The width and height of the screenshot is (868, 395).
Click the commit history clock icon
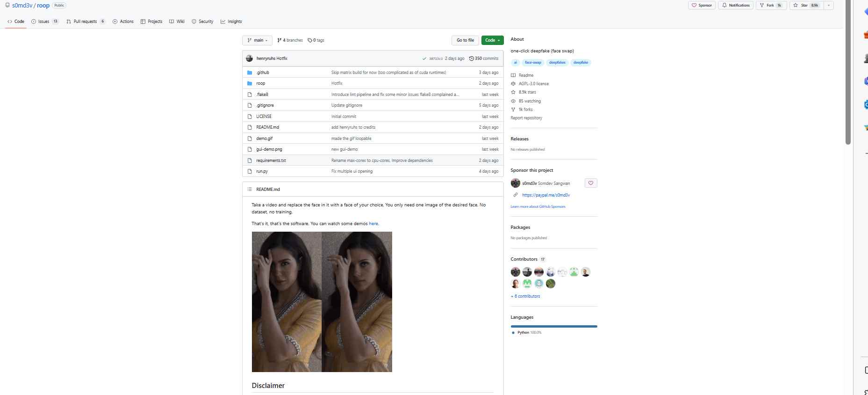click(472, 59)
